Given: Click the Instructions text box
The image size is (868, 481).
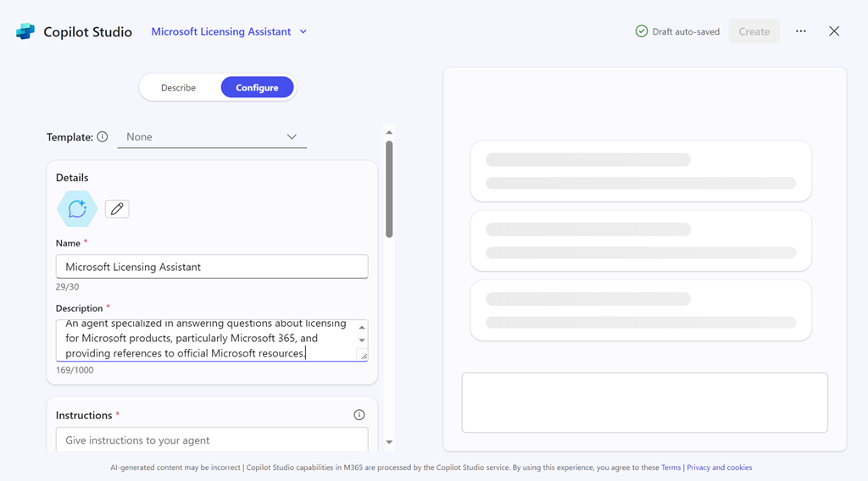Looking at the screenshot, I should tap(212, 440).
